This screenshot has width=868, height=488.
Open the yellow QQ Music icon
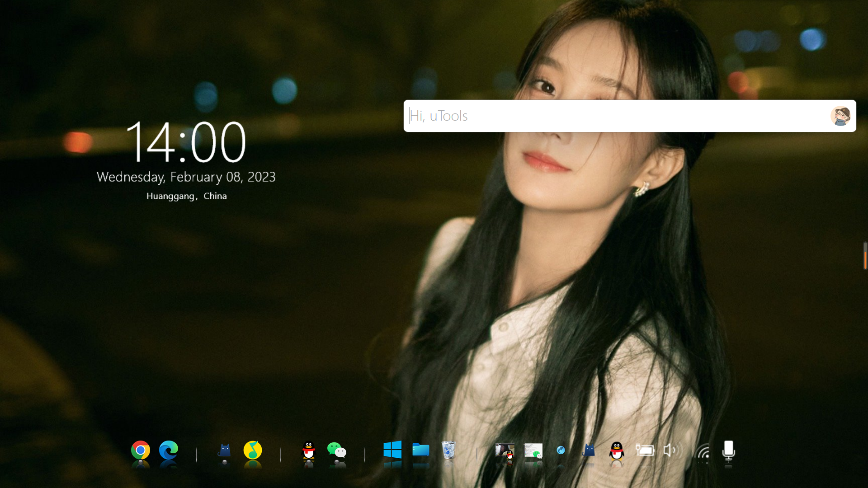pyautogui.click(x=253, y=450)
